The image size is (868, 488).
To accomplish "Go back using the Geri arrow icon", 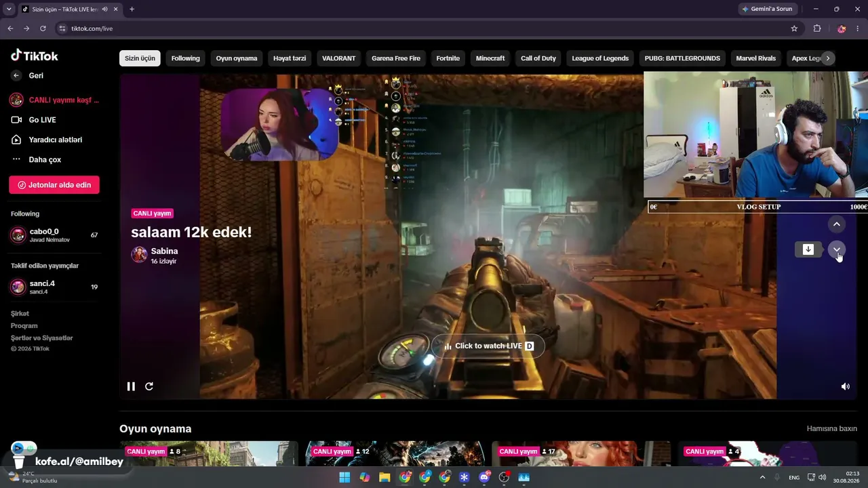I will [16, 76].
